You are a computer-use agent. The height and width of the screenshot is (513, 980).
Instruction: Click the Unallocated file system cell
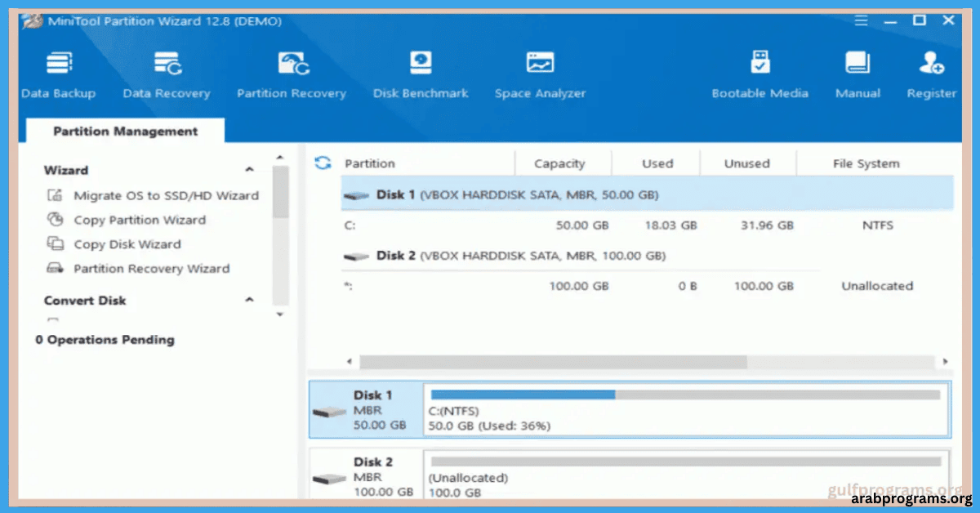pos(877,286)
